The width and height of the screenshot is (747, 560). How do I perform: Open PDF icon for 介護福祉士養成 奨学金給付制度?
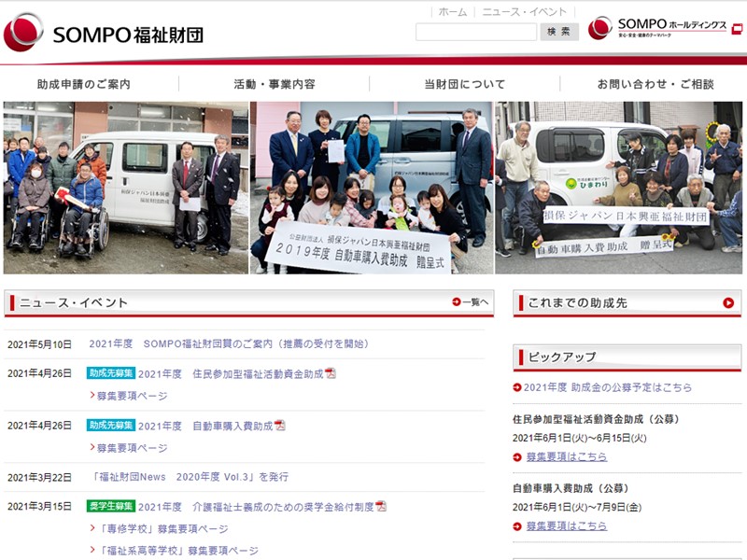[x=381, y=506]
